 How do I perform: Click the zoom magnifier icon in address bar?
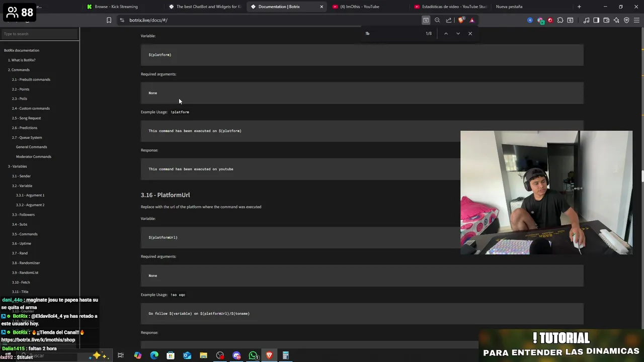pos(437,20)
